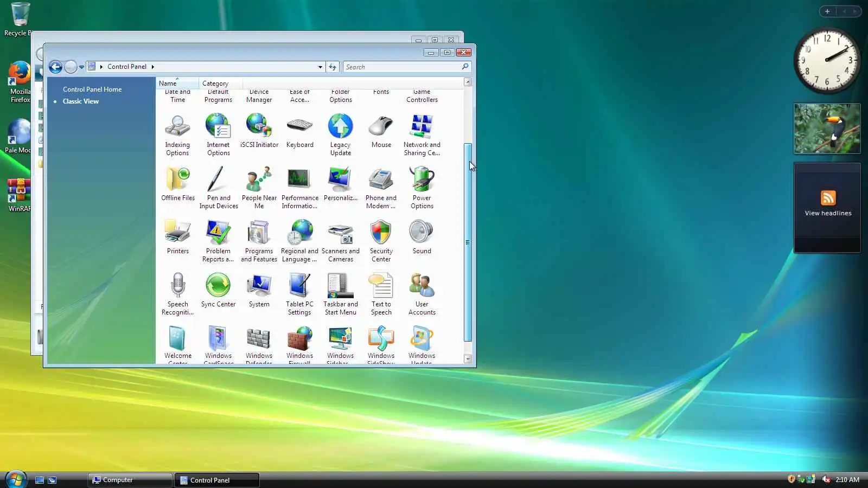Open Windows Defender applet

tap(259, 344)
